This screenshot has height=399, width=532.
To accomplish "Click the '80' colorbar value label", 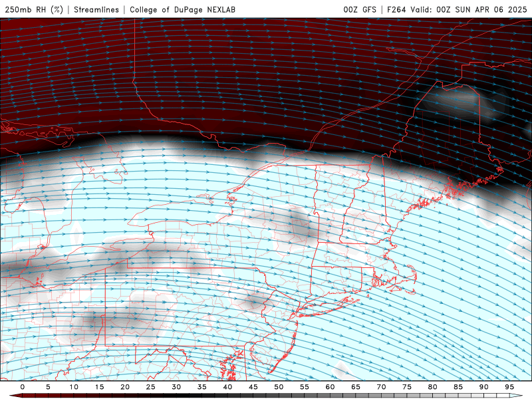I will pyautogui.click(x=433, y=387).
